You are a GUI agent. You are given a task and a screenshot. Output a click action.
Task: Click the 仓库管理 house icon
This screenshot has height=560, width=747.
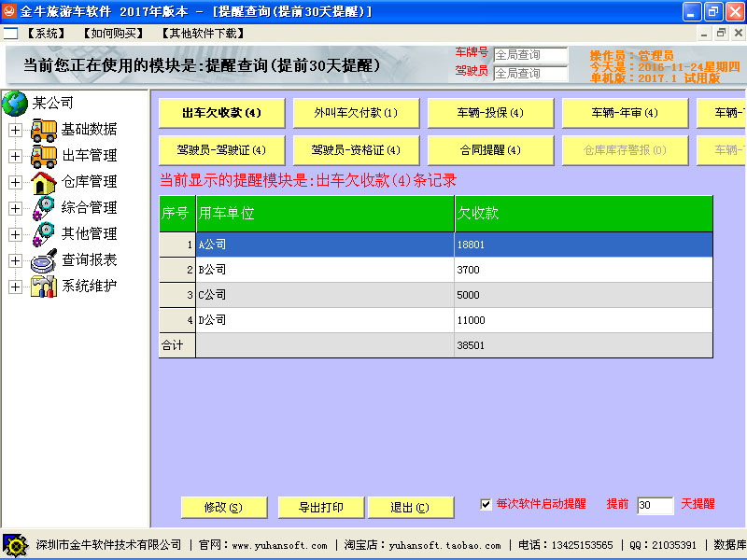point(44,182)
